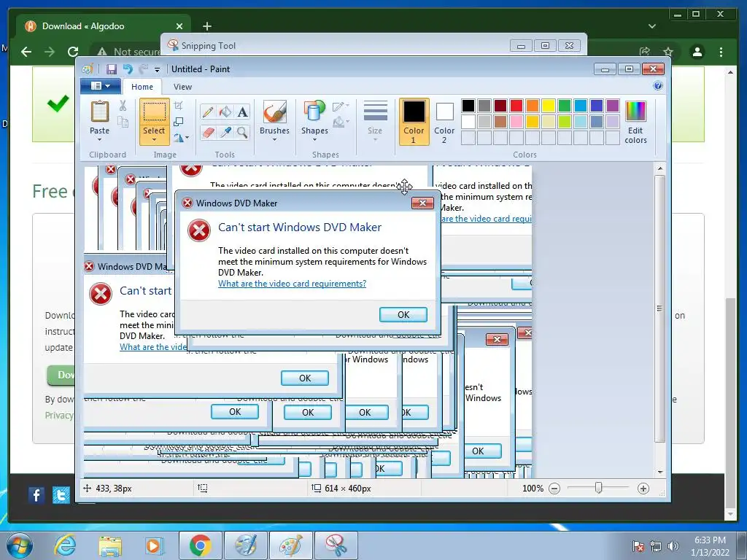Click the Facebook icon on the webpage
Image resolution: width=747 pixels, height=560 pixels.
[x=36, y=495]
